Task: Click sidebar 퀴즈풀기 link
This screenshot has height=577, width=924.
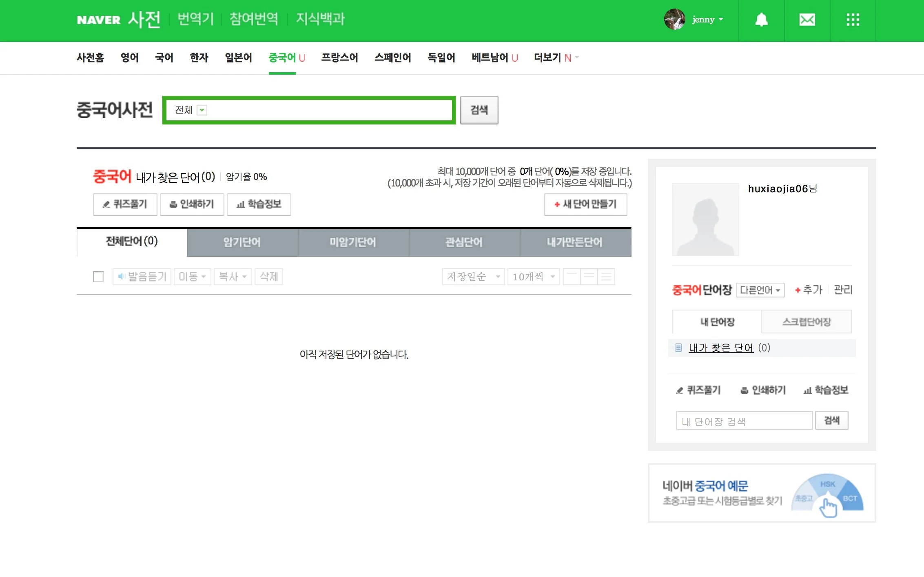Action: pyautogui.click(x=698, y=390)
